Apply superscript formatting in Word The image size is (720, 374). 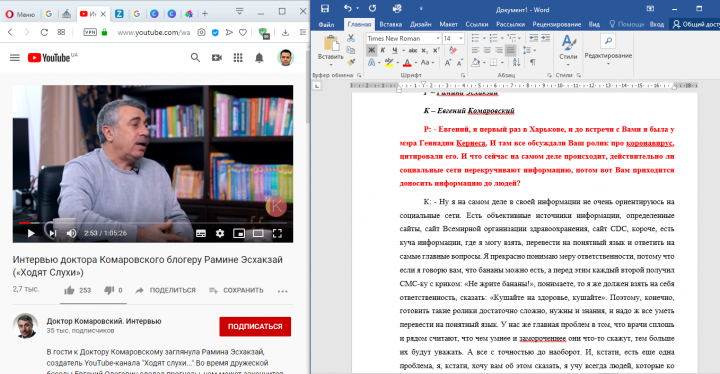[436, 51]
